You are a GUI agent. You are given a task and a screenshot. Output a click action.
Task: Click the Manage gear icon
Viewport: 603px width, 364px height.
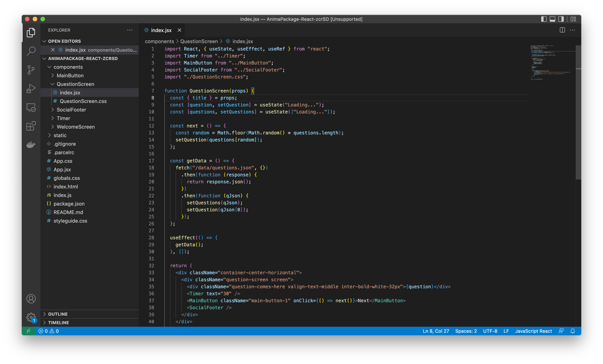(x=31, y=317)
